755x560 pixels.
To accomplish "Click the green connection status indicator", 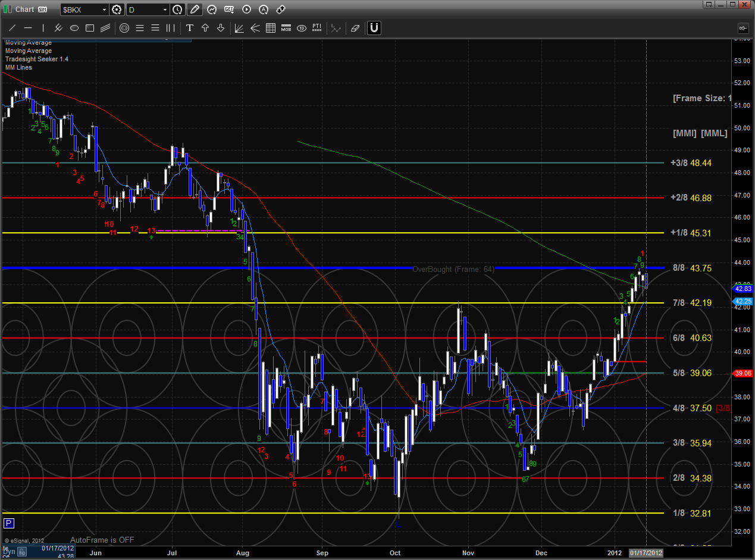I will tap(7, 10).
